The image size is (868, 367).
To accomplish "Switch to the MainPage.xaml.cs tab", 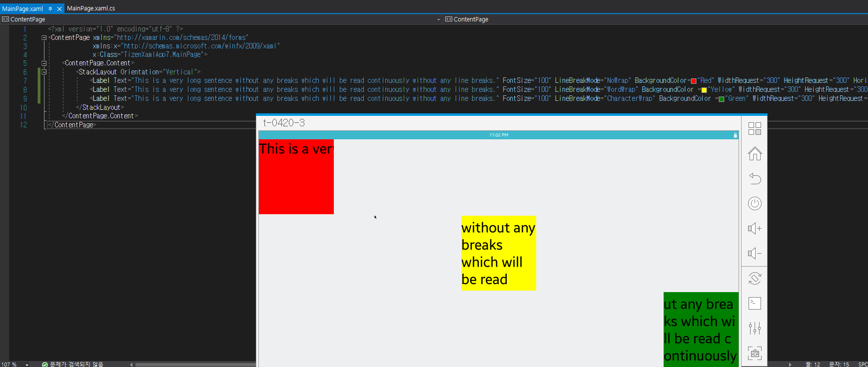I will pyautogui.click(x=91, y=8).
